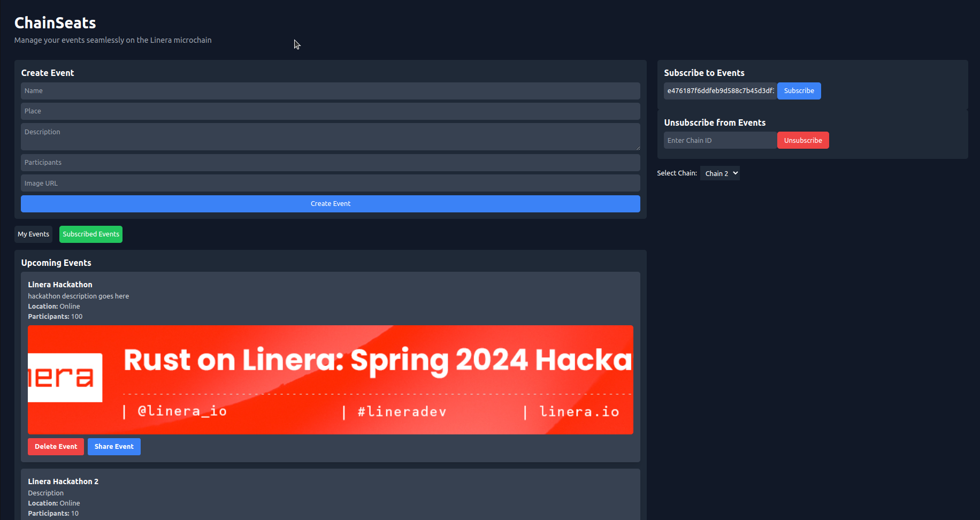The width and height of the screenshot is (980, 520).
Task: Click the Linera Hackathon event title
Action: (x=60, y=285)
